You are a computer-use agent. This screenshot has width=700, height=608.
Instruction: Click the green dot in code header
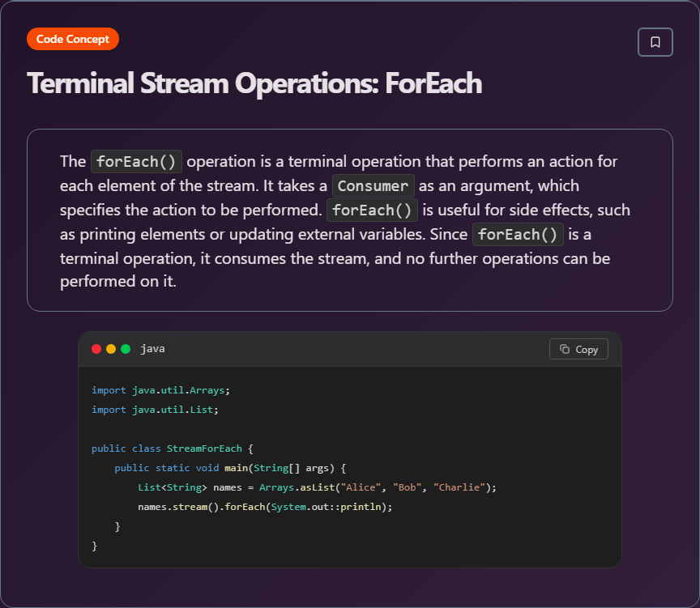126,349
